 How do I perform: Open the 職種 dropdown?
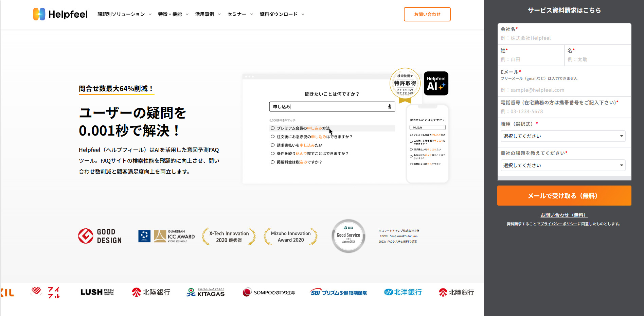point(563,136)
